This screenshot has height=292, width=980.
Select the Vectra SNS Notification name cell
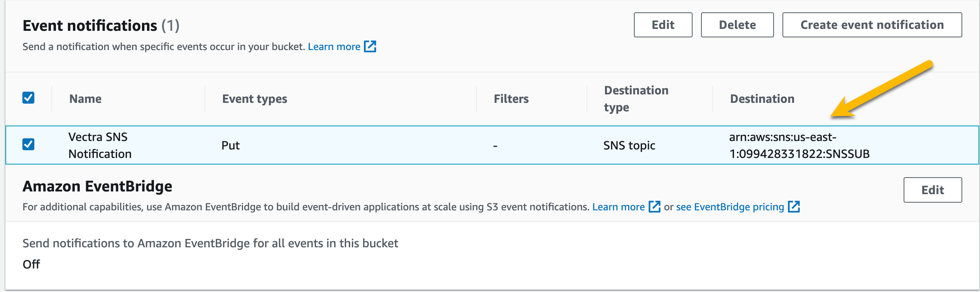pyautogui.click(x=100, y=145)
